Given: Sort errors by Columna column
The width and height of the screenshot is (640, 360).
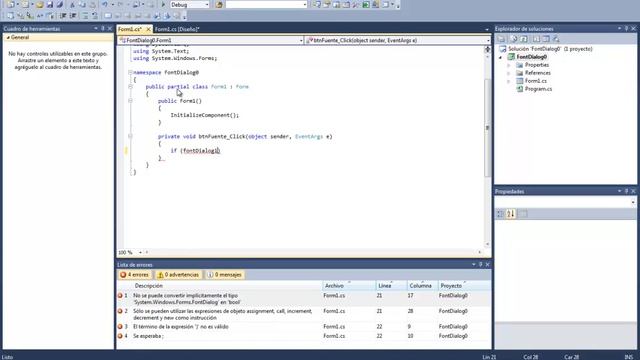Looking at the screenshot, I should point(422,286).
